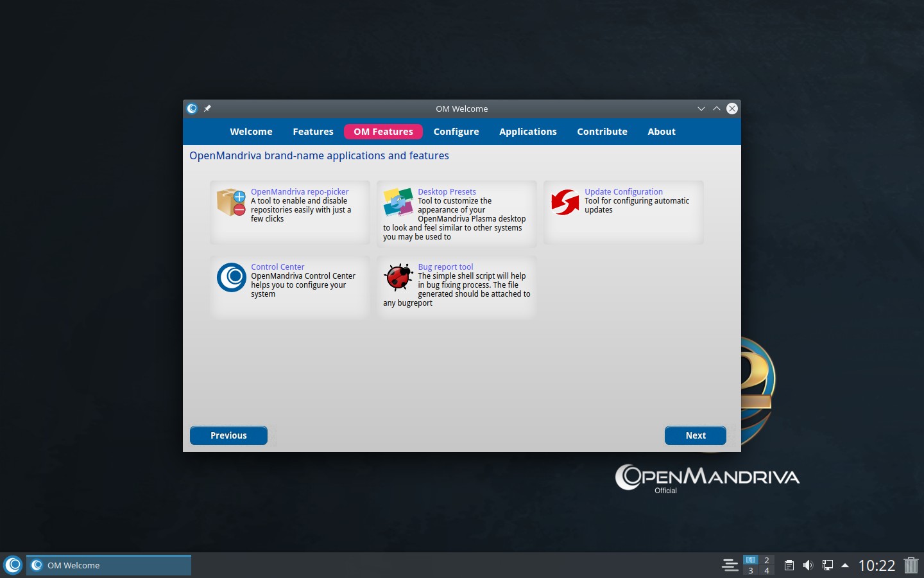Open the Control Center link
This screenshot has width=924, height=578.
coord(277,267)
